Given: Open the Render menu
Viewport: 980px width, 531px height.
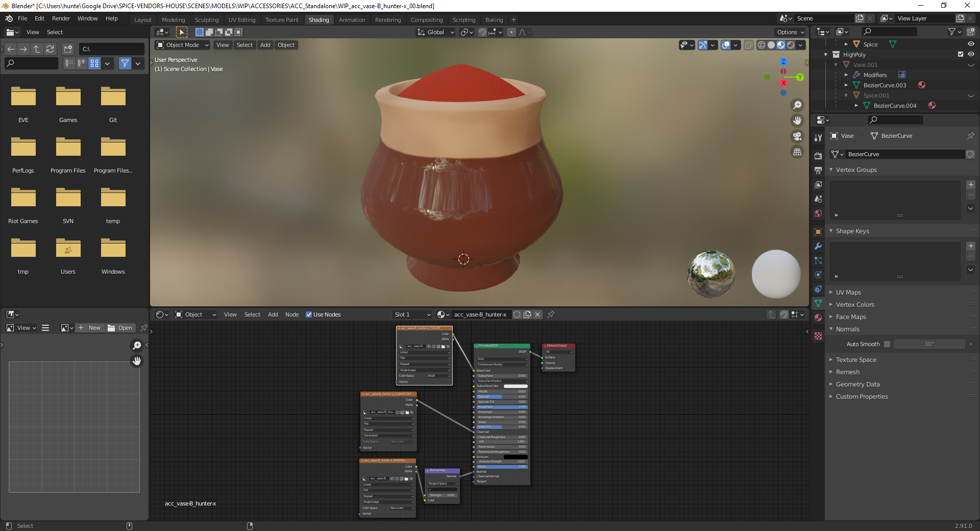Looking at the screenshot, I should 61,18.
